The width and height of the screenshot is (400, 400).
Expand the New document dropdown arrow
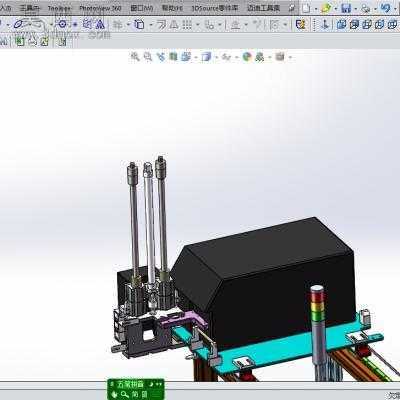click(315, 9)
